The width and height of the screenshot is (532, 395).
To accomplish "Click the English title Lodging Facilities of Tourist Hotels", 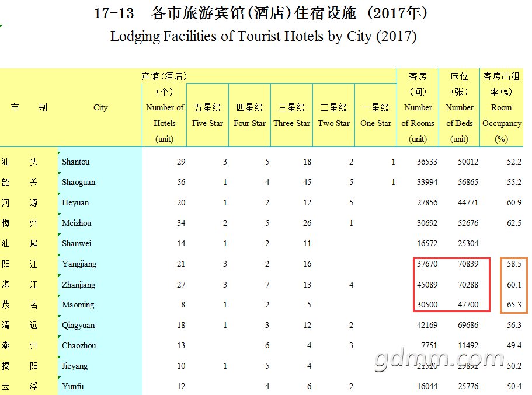I will (x=263, y=36).
